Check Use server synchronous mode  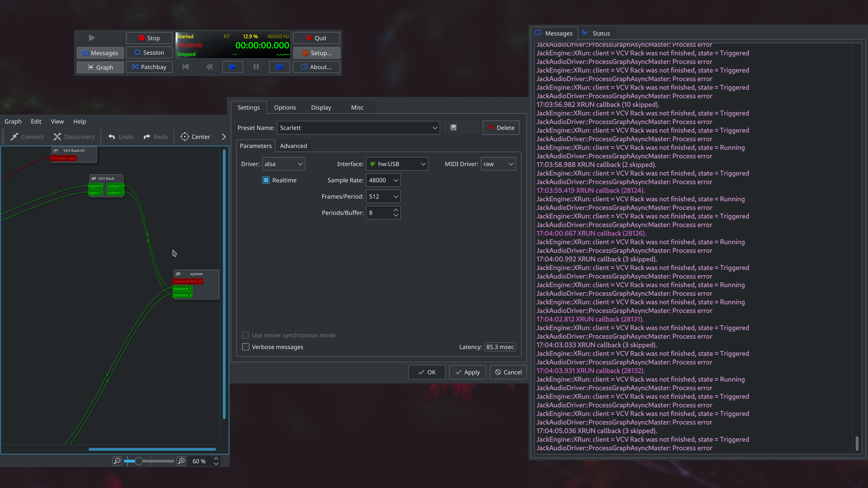(x=246, y=335)
